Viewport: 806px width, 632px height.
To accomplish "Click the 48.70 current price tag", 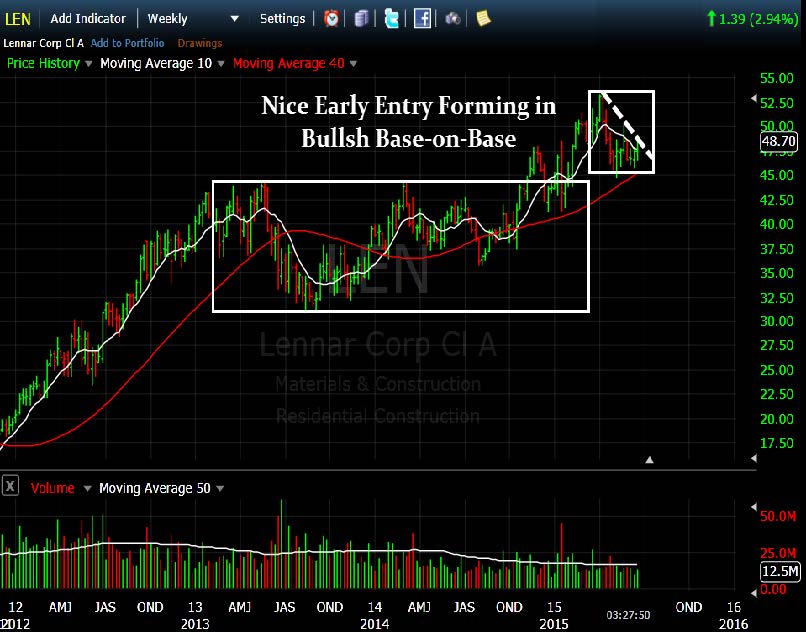I will 779,141.
